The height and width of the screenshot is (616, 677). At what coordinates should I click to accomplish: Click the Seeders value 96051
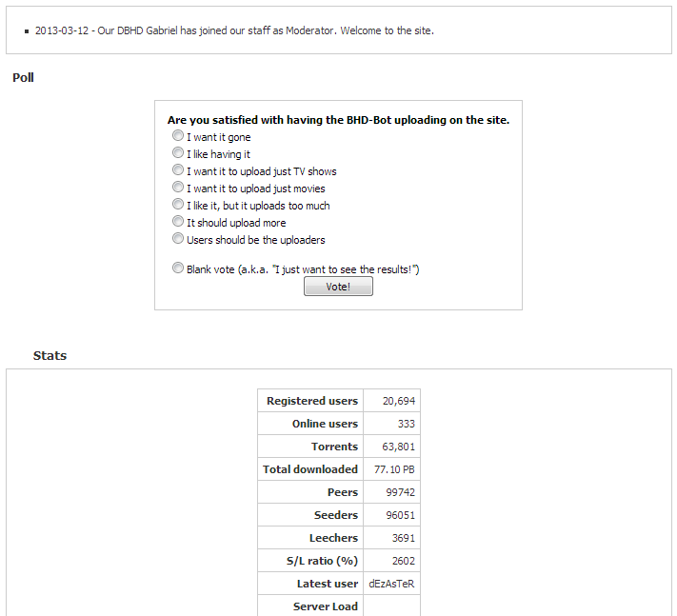tap(400, 515)
